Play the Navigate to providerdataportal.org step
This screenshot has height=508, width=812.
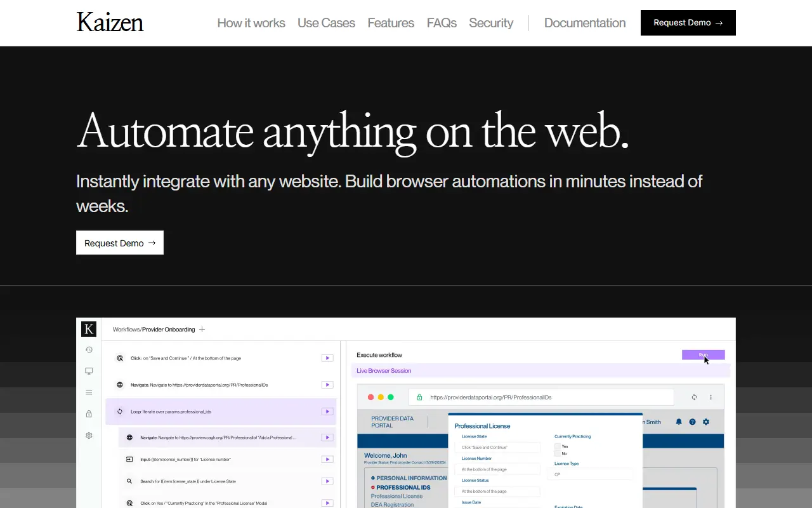pyautogui.click(x=327, y=385)
